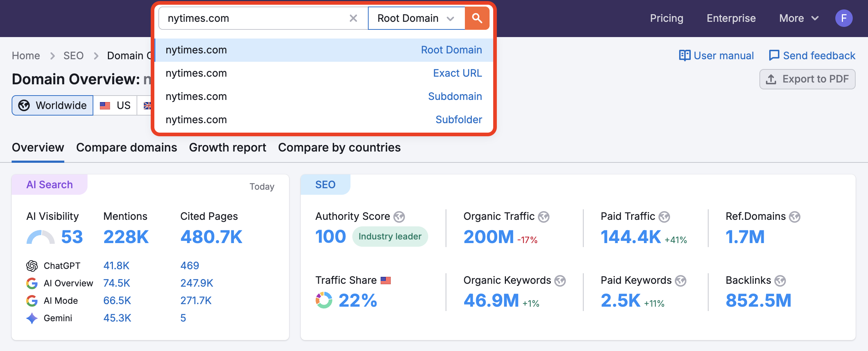
Task: Clear the search field with the X icon
Action: (x=353, y=18)
